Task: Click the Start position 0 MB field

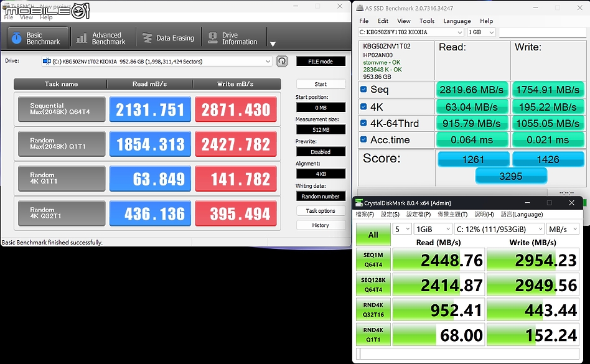Action: point(321,108)
